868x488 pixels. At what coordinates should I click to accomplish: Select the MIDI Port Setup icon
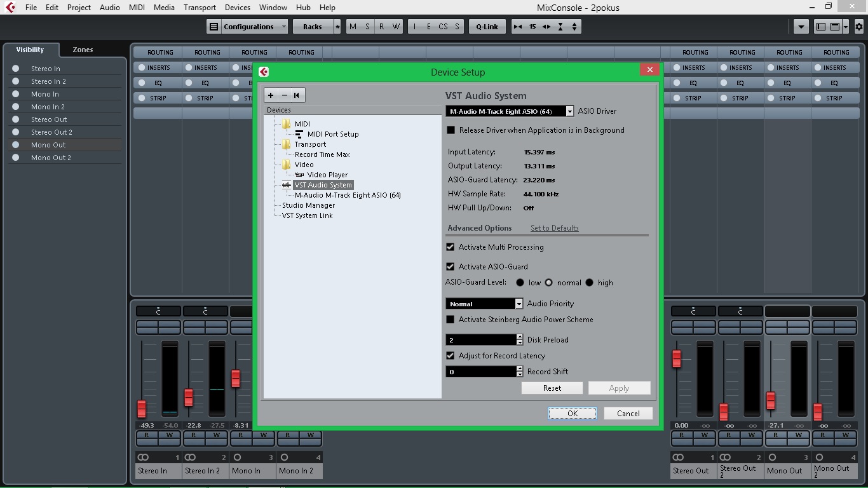pos(299,134)
